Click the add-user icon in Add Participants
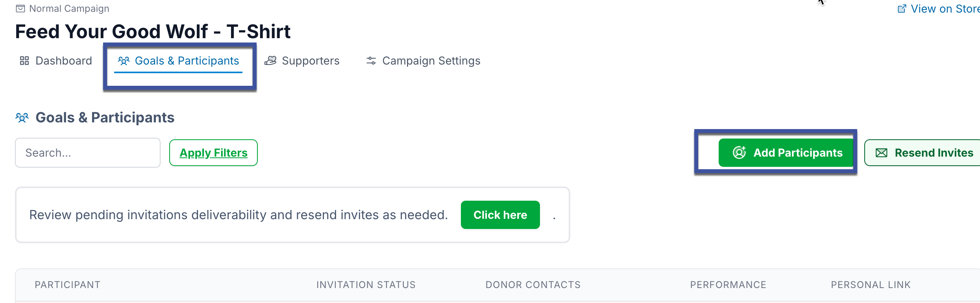Viewport: 980px width, 303px height. point(739,152)
